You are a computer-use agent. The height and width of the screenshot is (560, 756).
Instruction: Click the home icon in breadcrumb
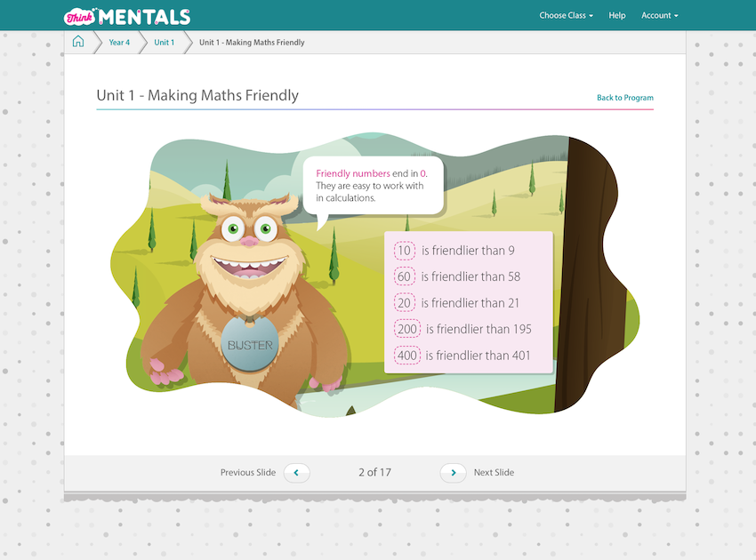coord(78,42)
